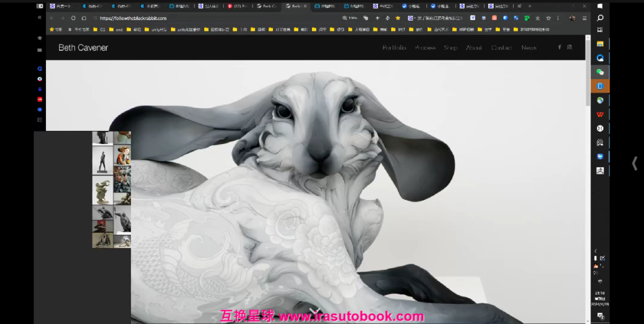Select the beige crouching sculpture thumbnail

pyautogui.click(x=103, y=190)
